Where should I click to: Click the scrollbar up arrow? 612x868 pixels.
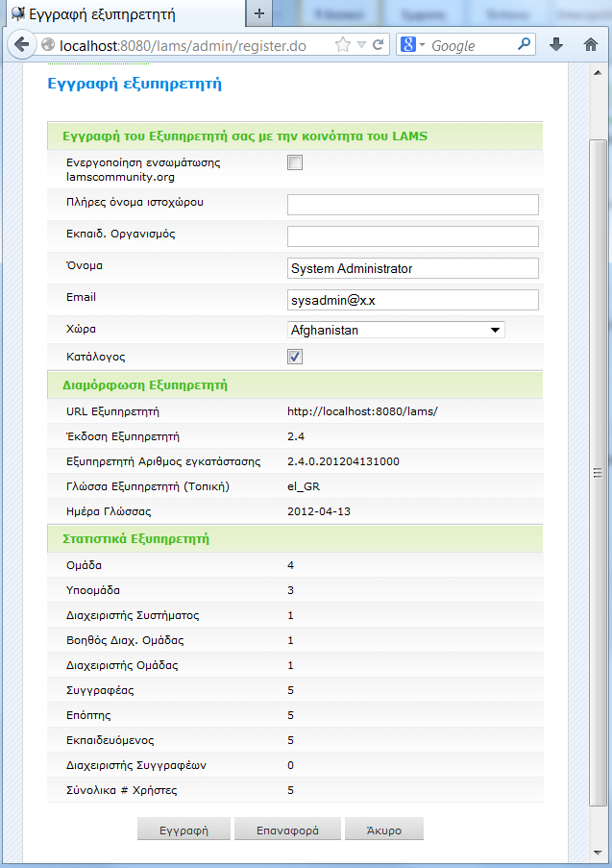(x=598, y=73)
